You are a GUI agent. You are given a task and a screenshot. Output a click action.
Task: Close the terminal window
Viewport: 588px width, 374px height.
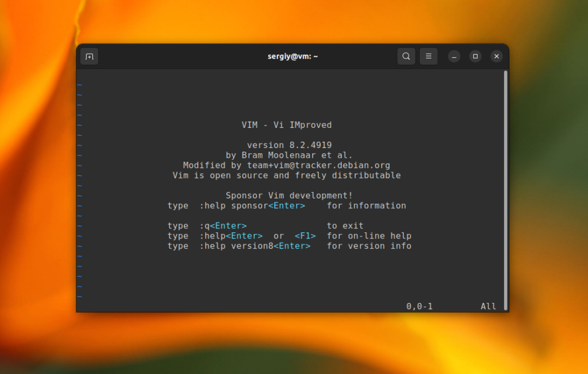(497, 56)
